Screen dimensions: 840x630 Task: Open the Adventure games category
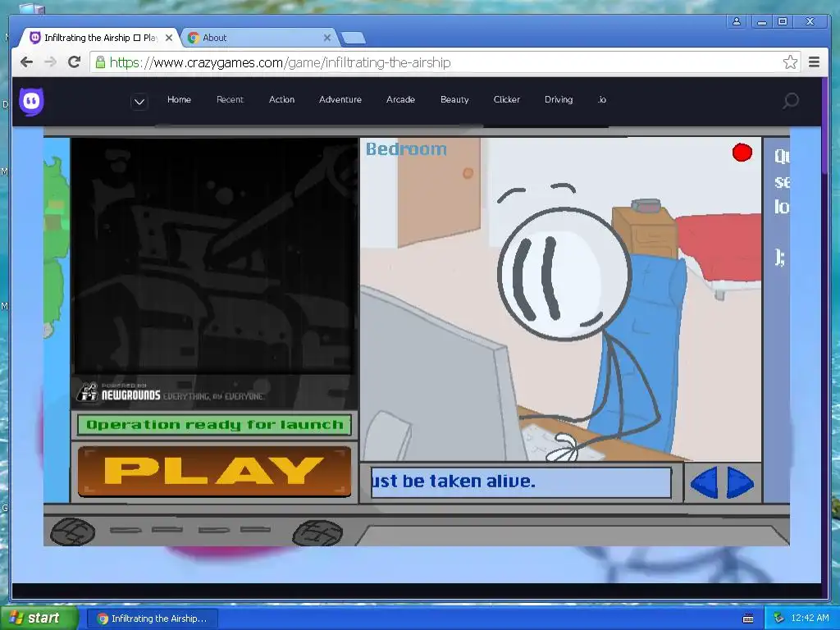tap(340, 99)
